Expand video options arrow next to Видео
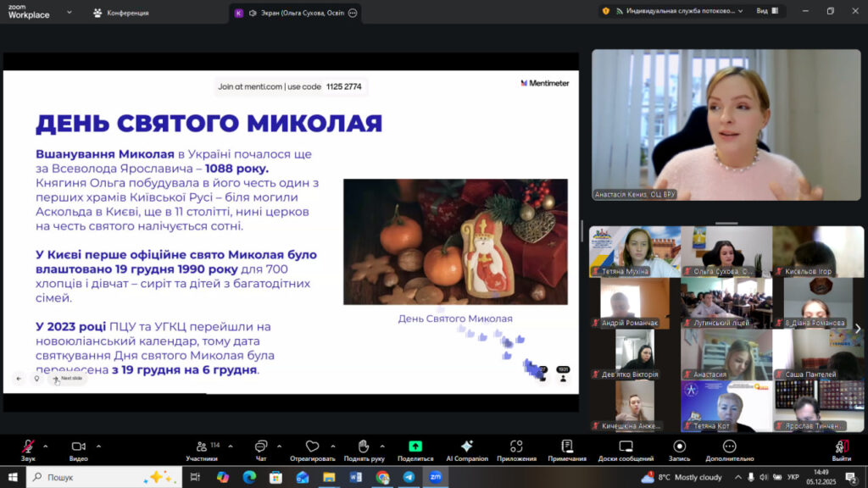868x488 pixels. pos(98,446)
